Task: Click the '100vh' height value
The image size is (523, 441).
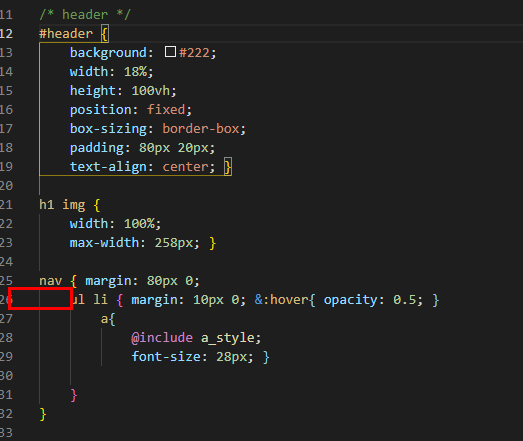Action: pyautogui.click(x=151, y=91)
